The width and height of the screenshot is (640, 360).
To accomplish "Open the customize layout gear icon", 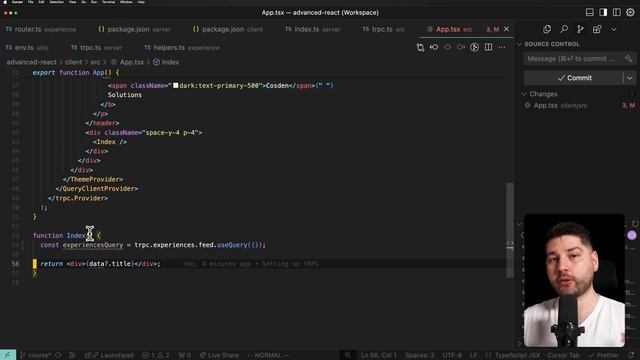I will tap(630, 12).
